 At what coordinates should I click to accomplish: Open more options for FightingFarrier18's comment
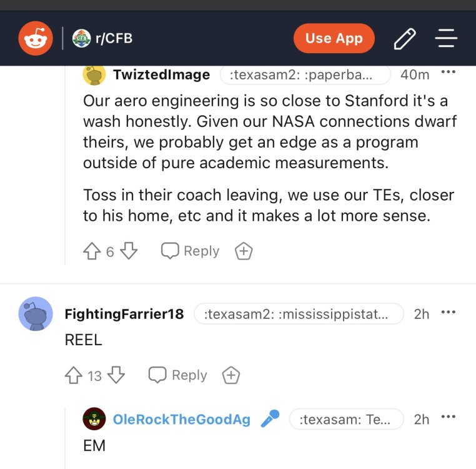[448, 312]
